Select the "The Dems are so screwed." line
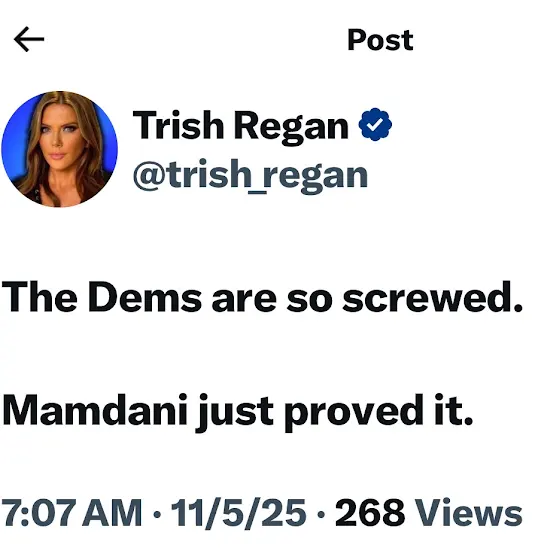The image size is (560, 560). click(x=262, y=297)
